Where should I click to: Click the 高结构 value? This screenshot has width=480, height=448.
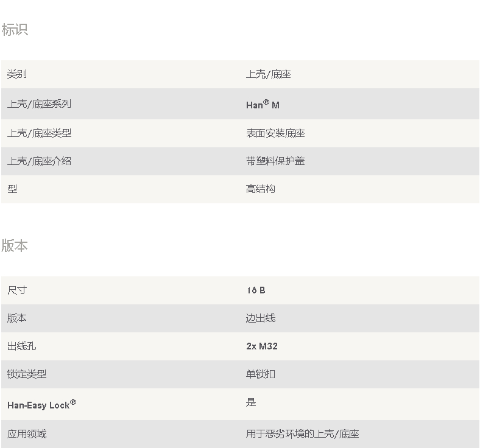[261, 189]
